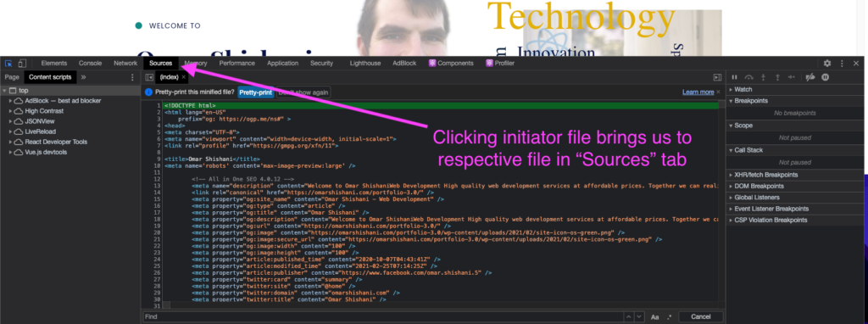Go to next find match arrow
Viewport: 868px width, 324px height.
pyautogui.click(x=639, y=317)
